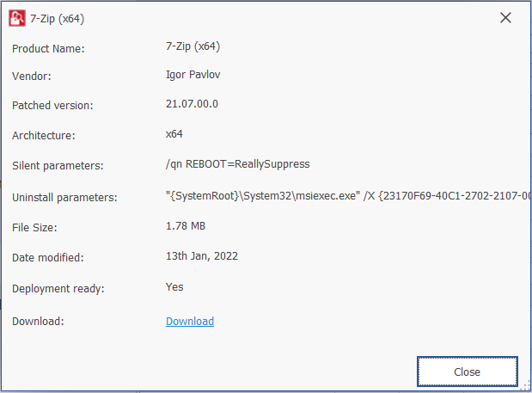Grab the resize grip at dialog corner
The width and height of the screenshot is (532, 393).
[x=527, y=387]
